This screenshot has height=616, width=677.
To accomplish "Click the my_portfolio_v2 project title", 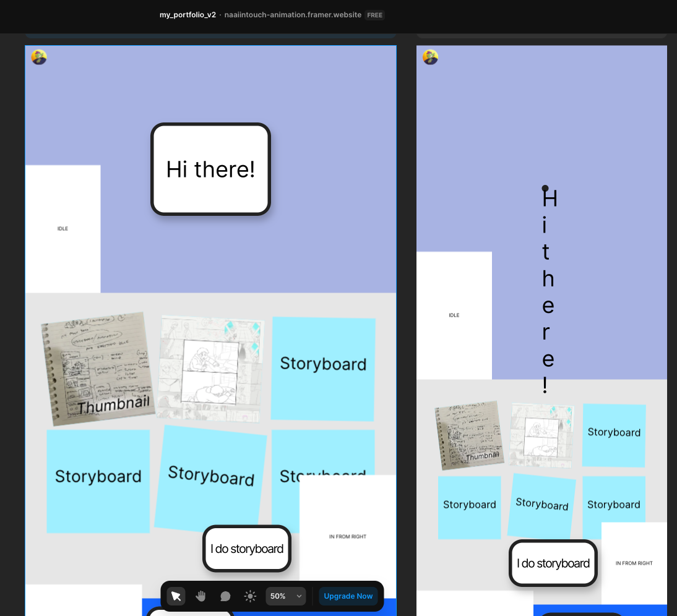I will [x=188, y=14].
